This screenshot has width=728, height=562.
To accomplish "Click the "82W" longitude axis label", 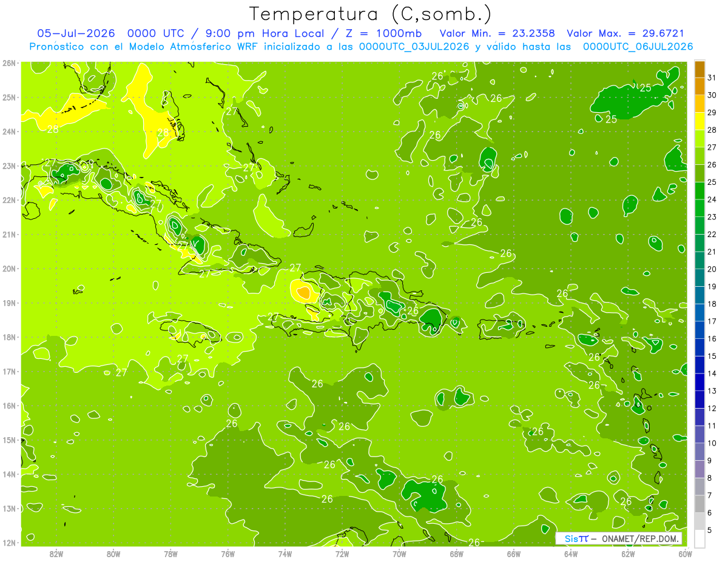I will point(56,553).
